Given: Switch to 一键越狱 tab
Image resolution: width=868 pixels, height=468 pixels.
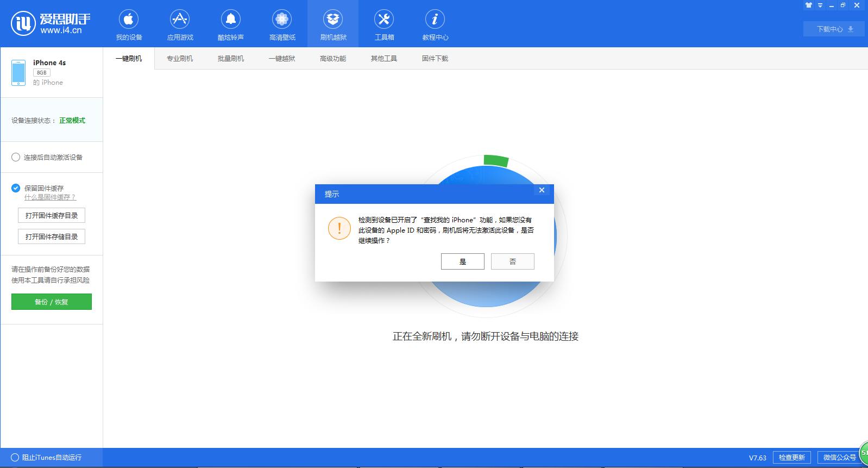Looking at the screenshot, I should tap(282, 59).
